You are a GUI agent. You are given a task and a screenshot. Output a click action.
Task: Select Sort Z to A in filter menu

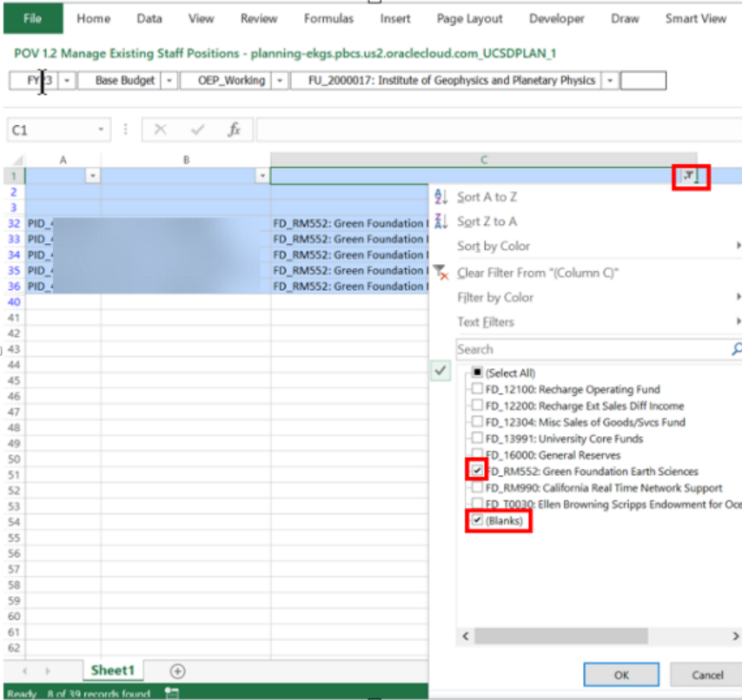(x=487, y=221)
